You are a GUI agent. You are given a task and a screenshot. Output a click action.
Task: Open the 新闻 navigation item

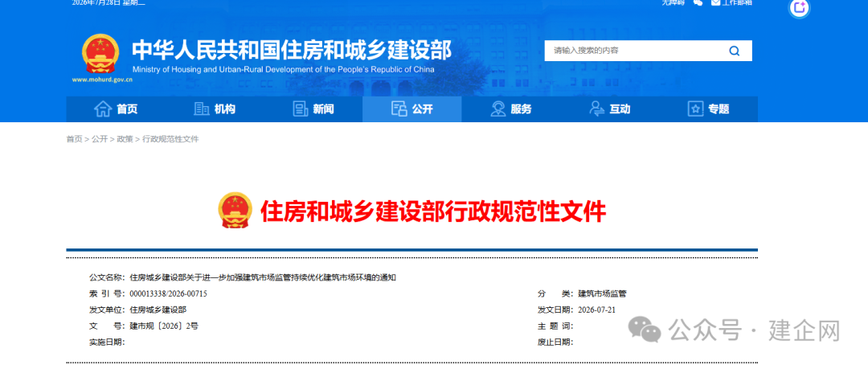(x=313, y=109)
